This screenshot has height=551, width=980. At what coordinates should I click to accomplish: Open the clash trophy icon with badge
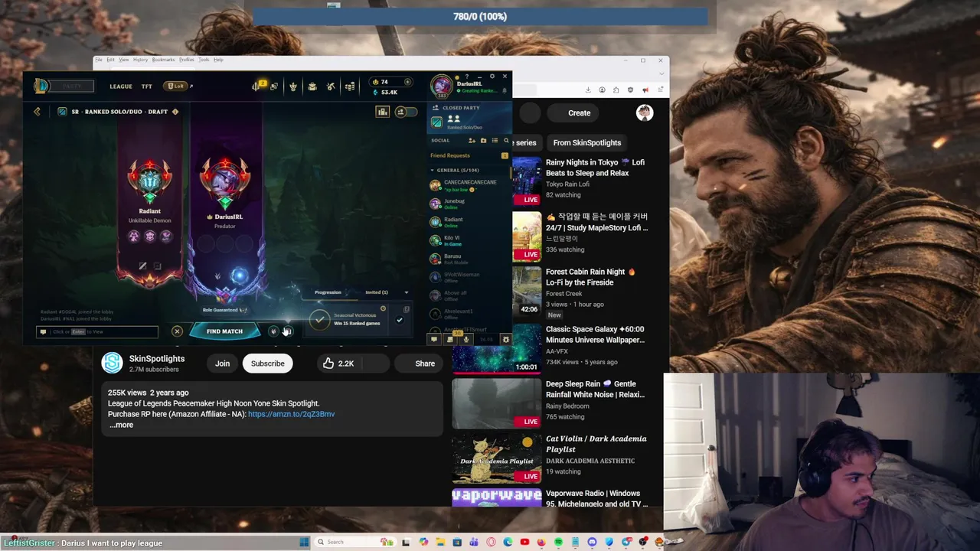pos(256,86)
